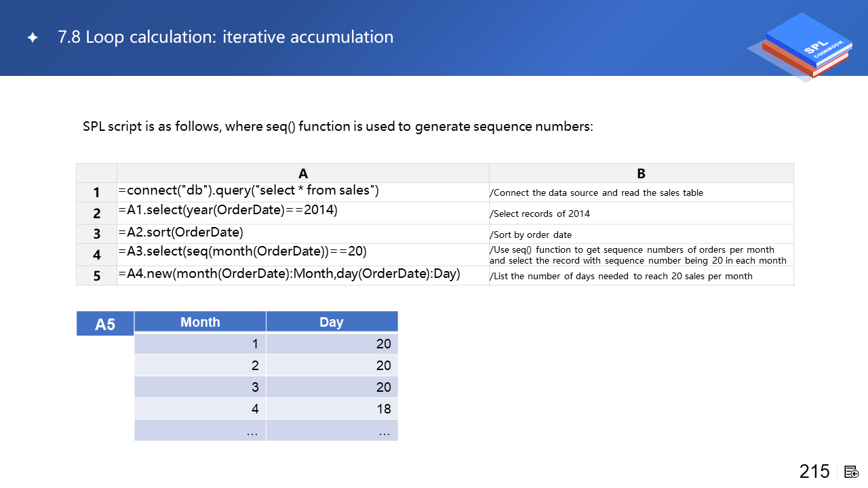Click row number 1 in script grid
Viewport: 868px width, 488px height.
coord(96,192)
